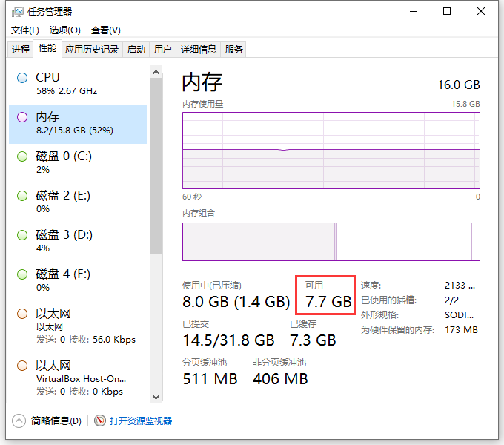Image resolution: width=504 pixels, height=445 pixels.
Task: Click the 磁盘 3 (D:) circle icon
Action: pos(22,235)
